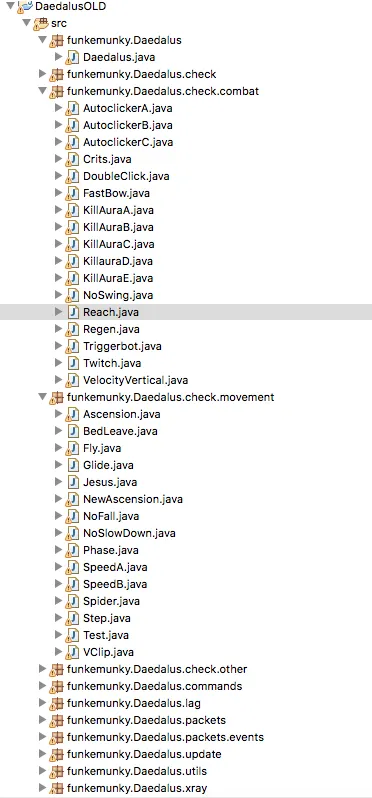Viewport: 372px width, 798px height.
Task: Expand the funkemunky.Daedalus.packets.events package arrow
Action: tap(42, 737)
